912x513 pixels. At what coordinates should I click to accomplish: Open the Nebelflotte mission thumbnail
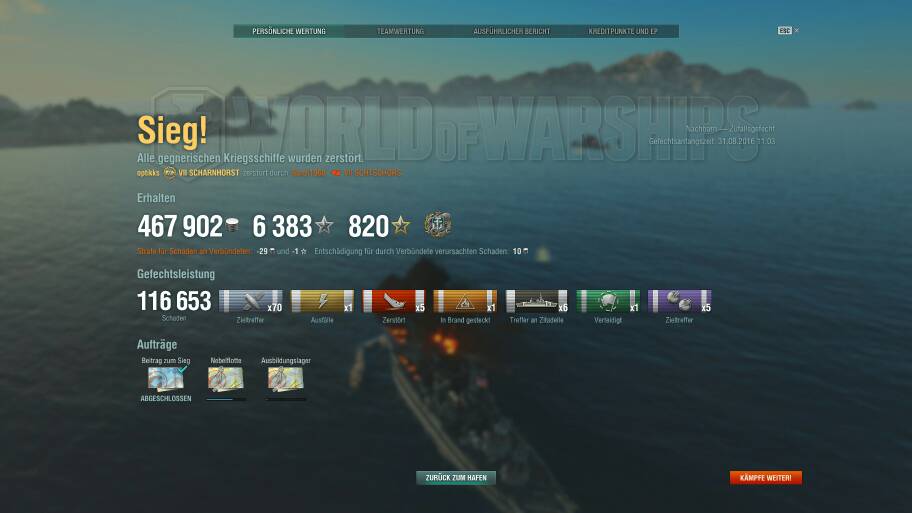click(x=226, y=379)
